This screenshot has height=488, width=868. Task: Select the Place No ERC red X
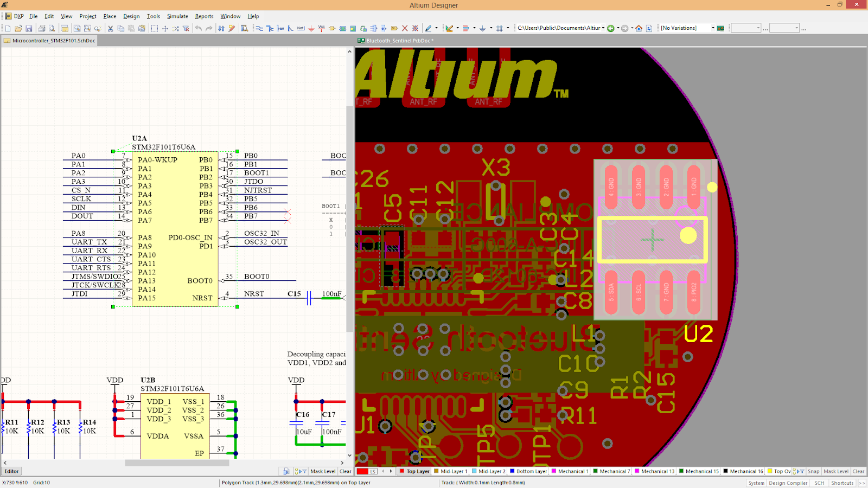(405, 28)
